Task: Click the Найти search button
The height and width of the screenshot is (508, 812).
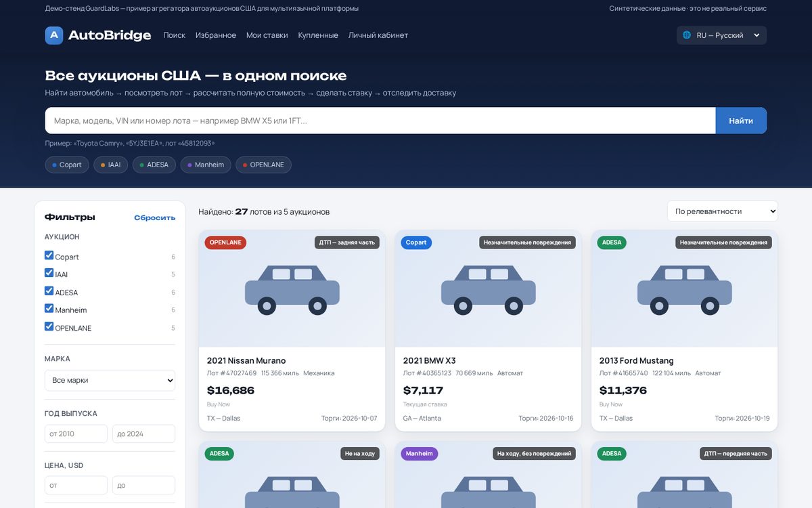Action: [x=741, y=121]
